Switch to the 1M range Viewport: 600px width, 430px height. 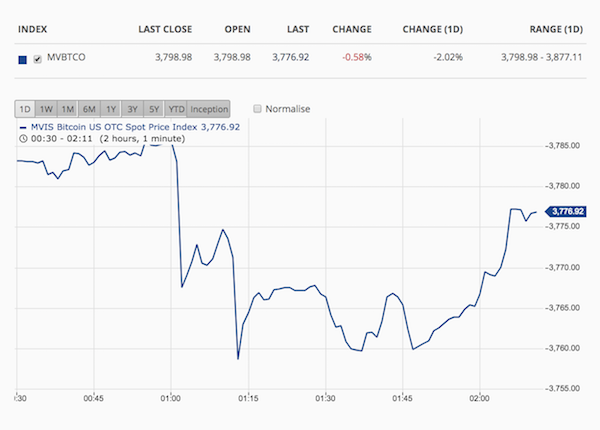68,109
